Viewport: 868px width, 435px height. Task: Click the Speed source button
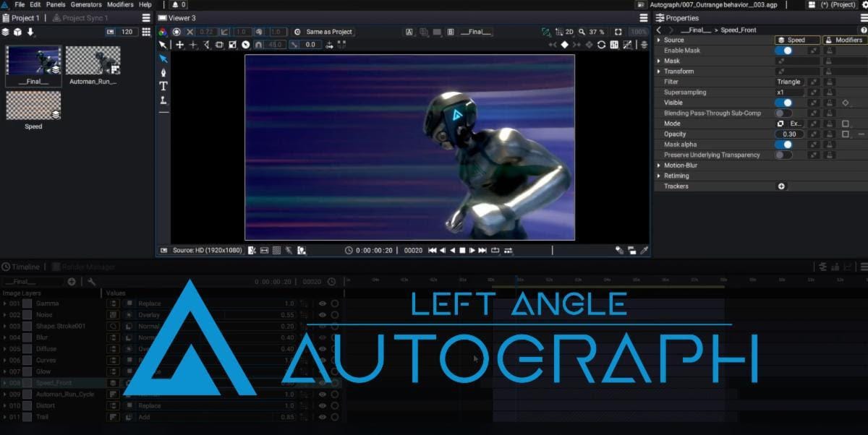797,40
